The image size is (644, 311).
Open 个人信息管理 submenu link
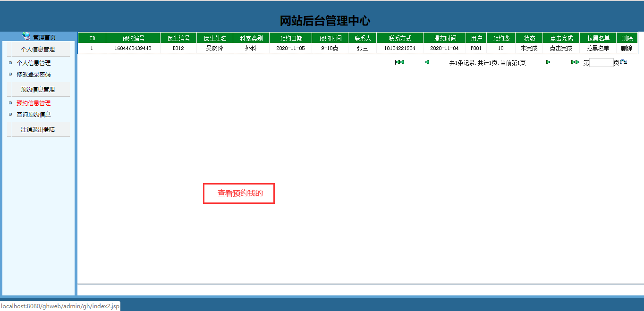(x=34, y=63)
